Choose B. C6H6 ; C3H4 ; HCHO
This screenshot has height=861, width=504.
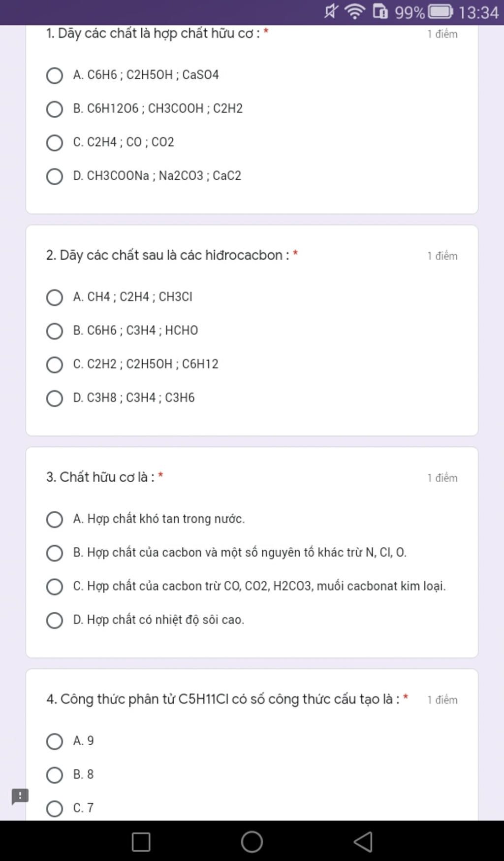[x=122, y=331]
